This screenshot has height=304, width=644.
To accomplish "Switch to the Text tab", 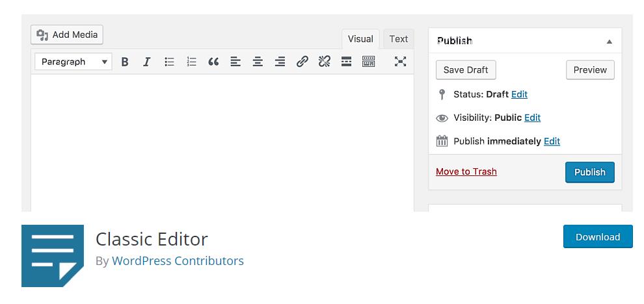I will (x=398, y=39).
